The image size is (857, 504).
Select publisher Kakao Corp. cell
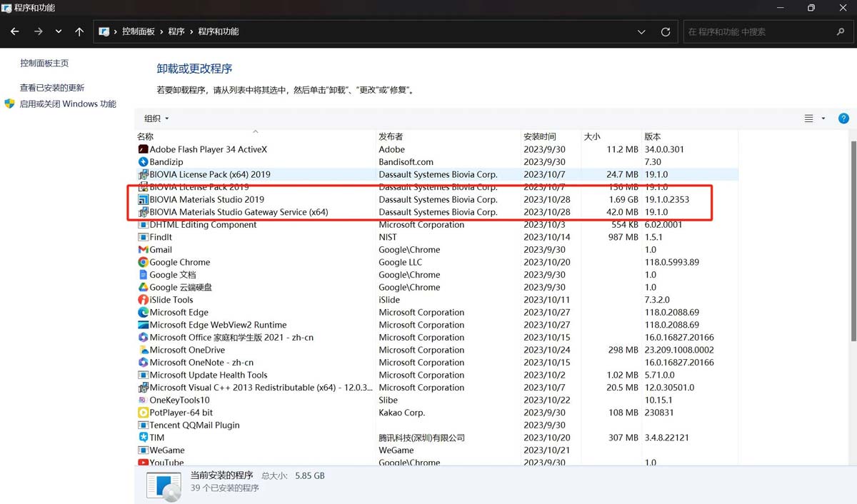pos(401,413)
